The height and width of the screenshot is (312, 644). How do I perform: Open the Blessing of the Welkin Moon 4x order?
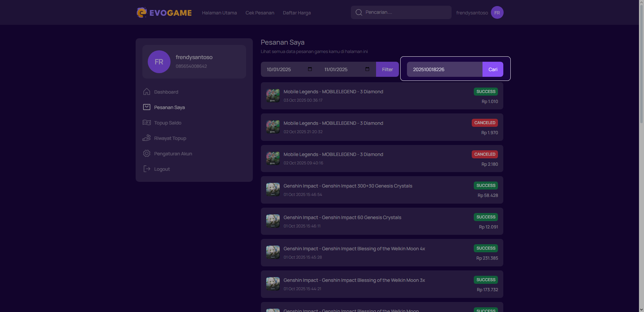382,253
